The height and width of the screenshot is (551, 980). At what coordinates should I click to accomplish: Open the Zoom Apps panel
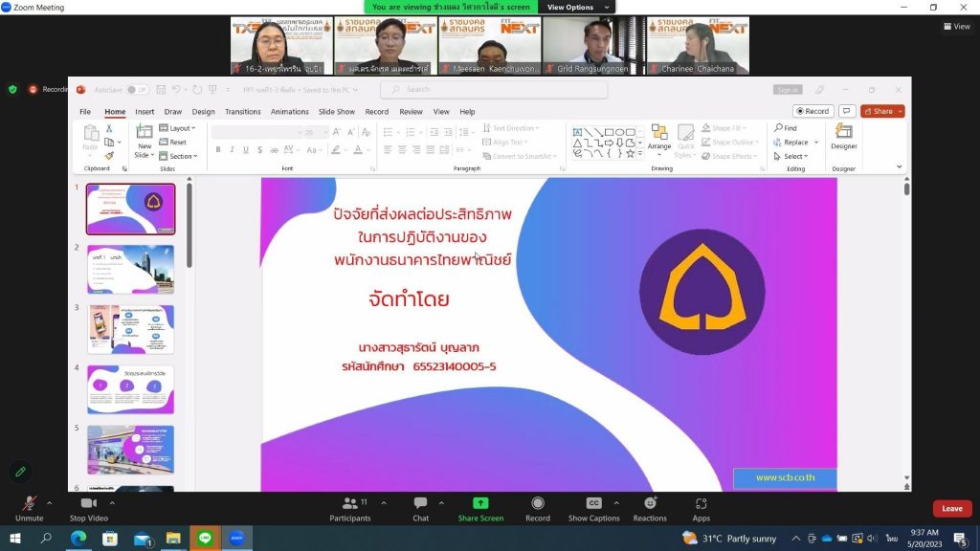[x=701, y=508]
